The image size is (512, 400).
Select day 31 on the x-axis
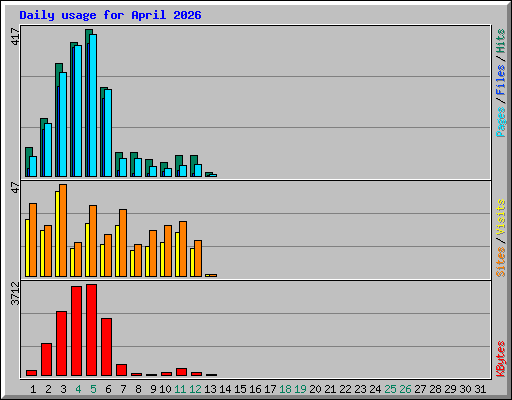click(480, 389)
